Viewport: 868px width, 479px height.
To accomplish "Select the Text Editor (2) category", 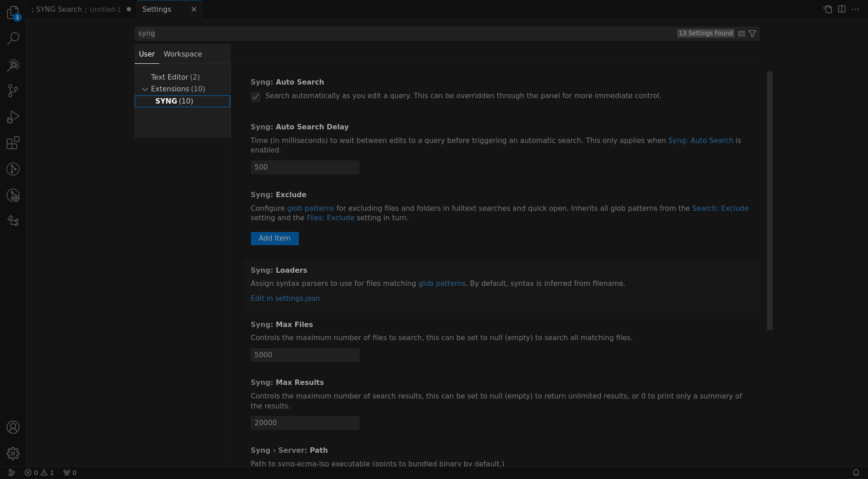I will coord(175,77).
